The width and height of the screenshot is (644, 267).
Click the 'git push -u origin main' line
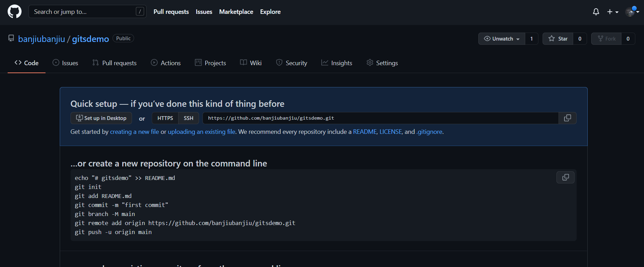pos(113,232)
